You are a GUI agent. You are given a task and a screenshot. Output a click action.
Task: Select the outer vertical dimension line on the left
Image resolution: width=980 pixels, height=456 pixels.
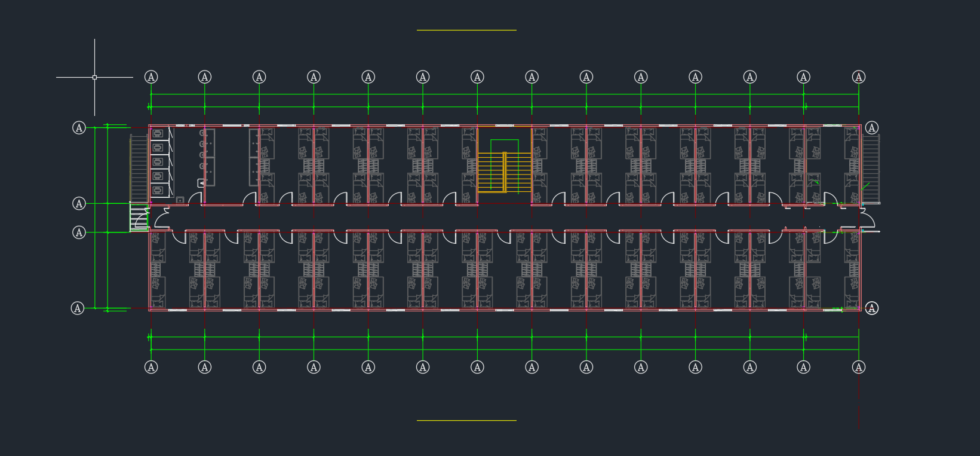click(95, 218)
